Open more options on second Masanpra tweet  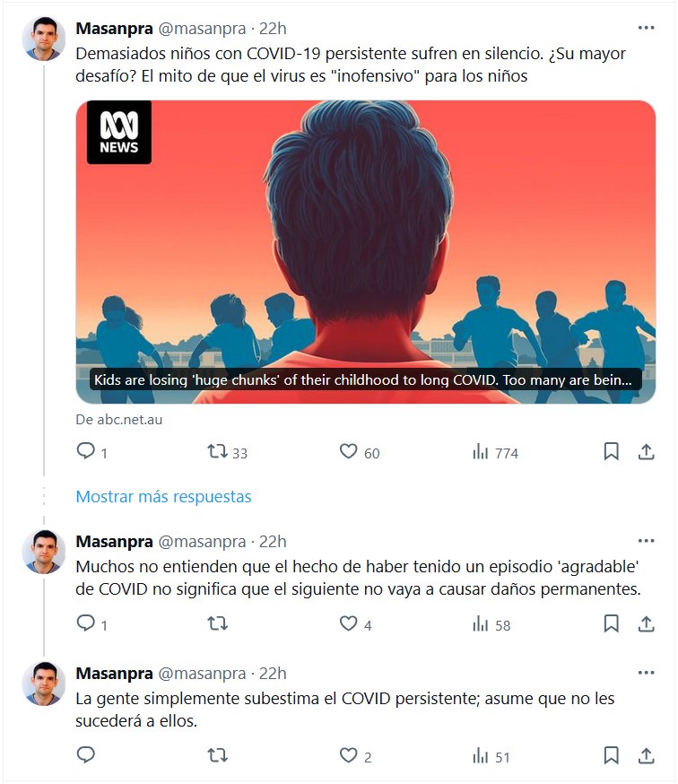point(646,541)
